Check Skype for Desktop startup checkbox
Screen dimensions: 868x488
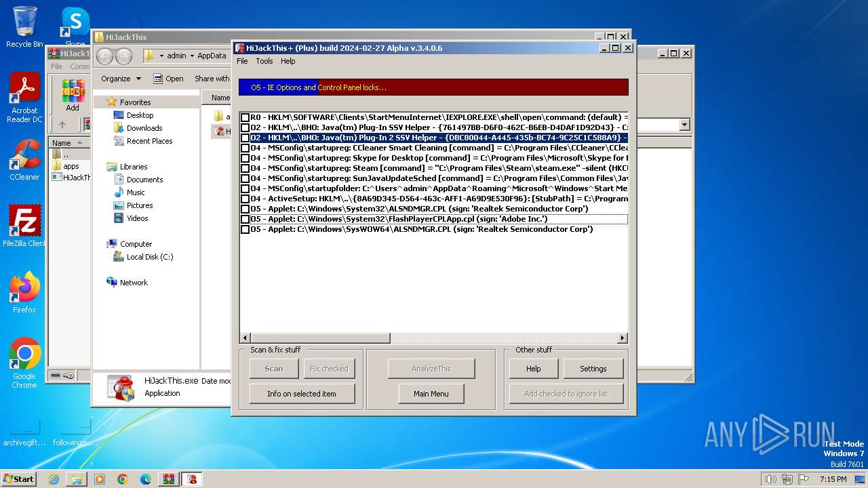point(245,158)
